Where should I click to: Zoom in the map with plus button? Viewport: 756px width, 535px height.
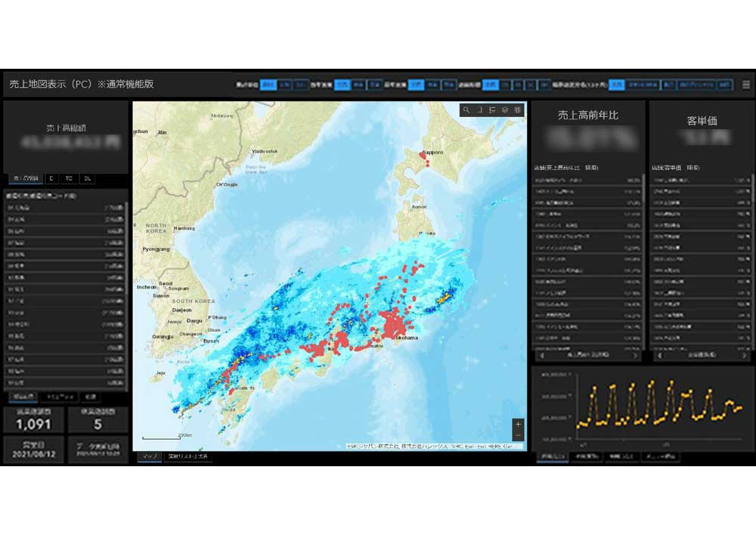coord(518,424)
